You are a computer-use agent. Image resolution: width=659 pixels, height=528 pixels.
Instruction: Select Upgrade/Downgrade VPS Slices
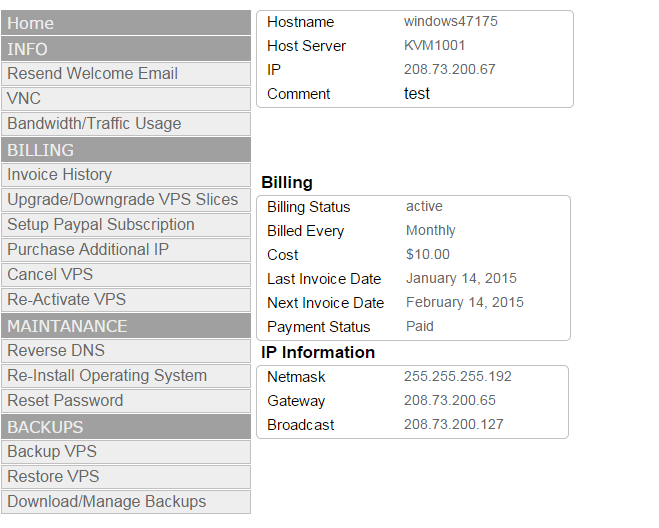126,200
